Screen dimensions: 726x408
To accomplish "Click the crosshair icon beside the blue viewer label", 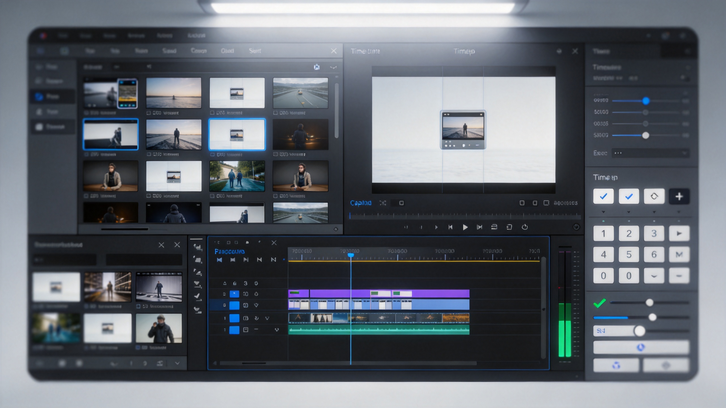I will click(383, 203).
